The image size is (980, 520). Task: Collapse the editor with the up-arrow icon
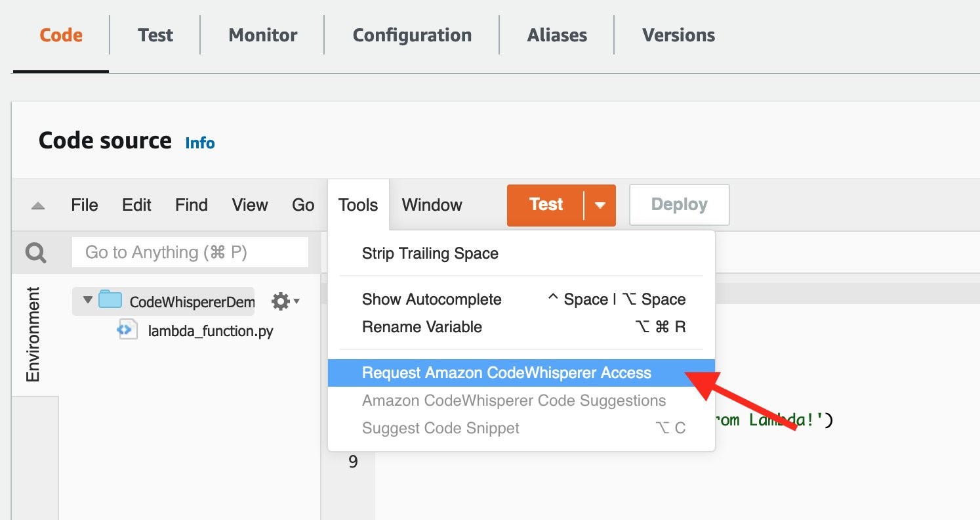[x=37, y=205]
